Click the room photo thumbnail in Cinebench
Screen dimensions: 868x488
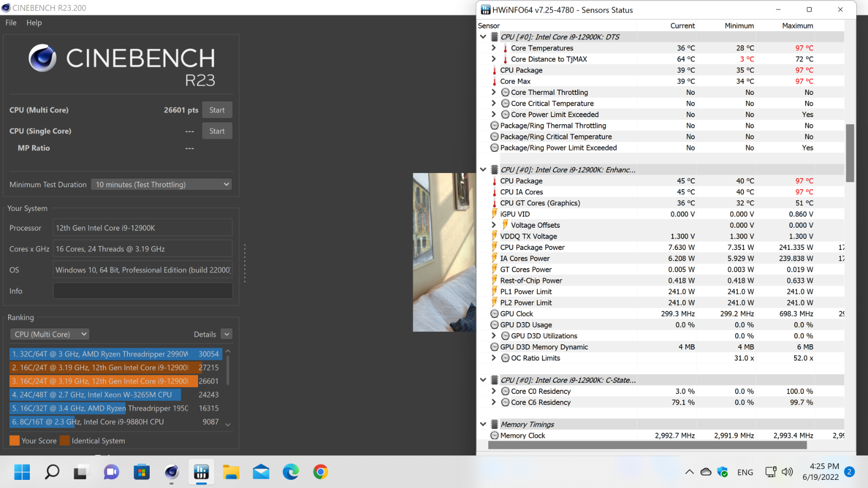pos(444,252)
